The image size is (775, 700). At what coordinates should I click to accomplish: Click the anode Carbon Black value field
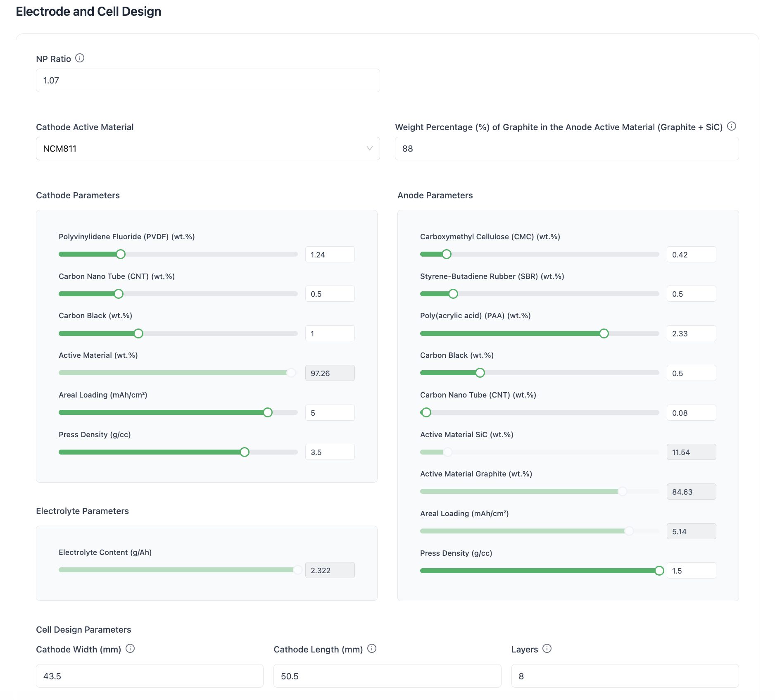pos(692,373)
